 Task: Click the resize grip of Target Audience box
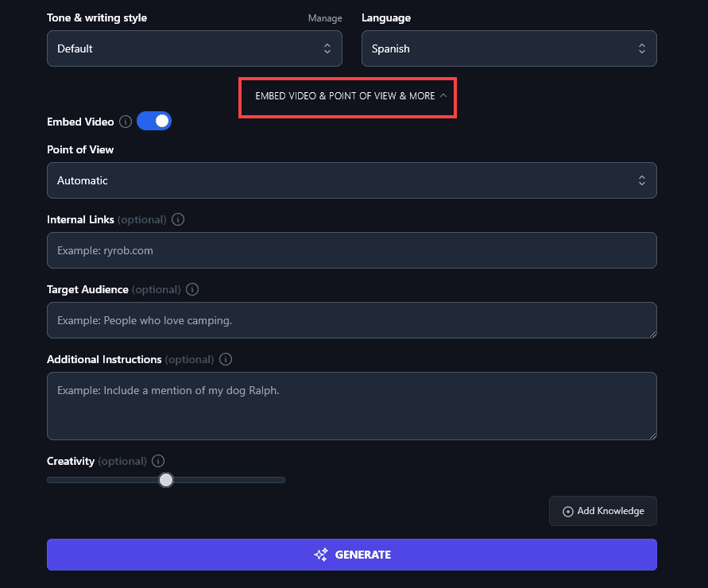pos(652,334)
